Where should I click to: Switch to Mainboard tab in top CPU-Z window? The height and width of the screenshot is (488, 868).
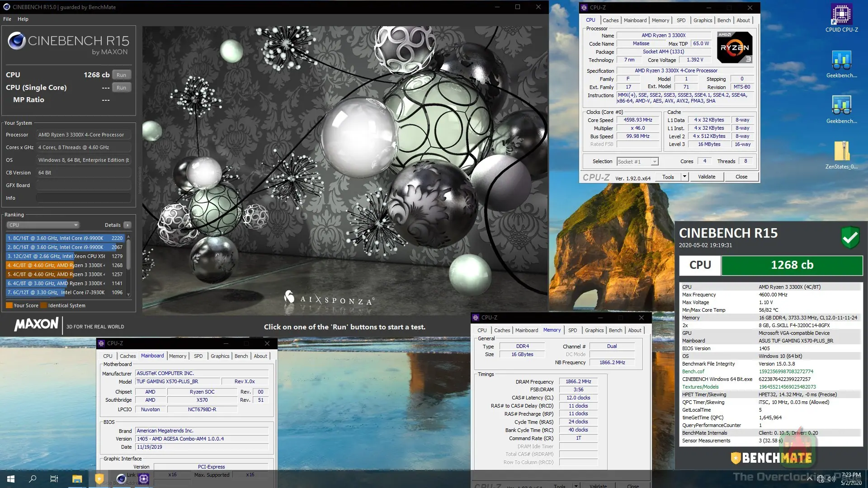(635, 20)
